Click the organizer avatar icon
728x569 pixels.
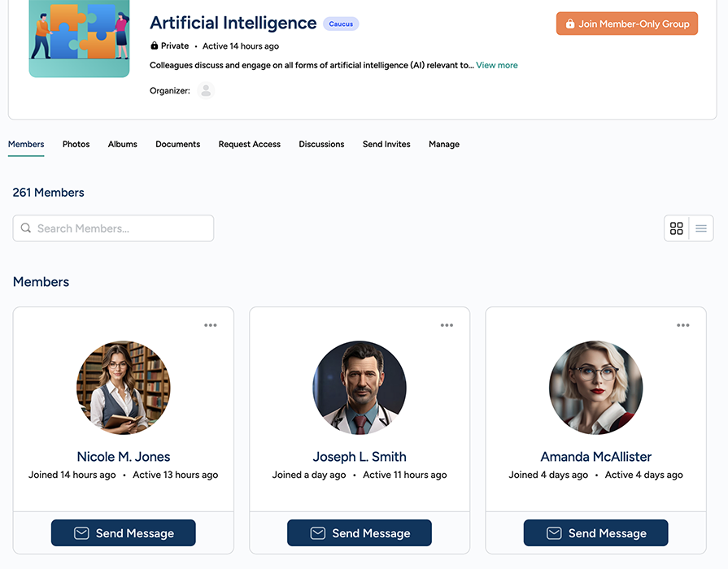point(206,91)
